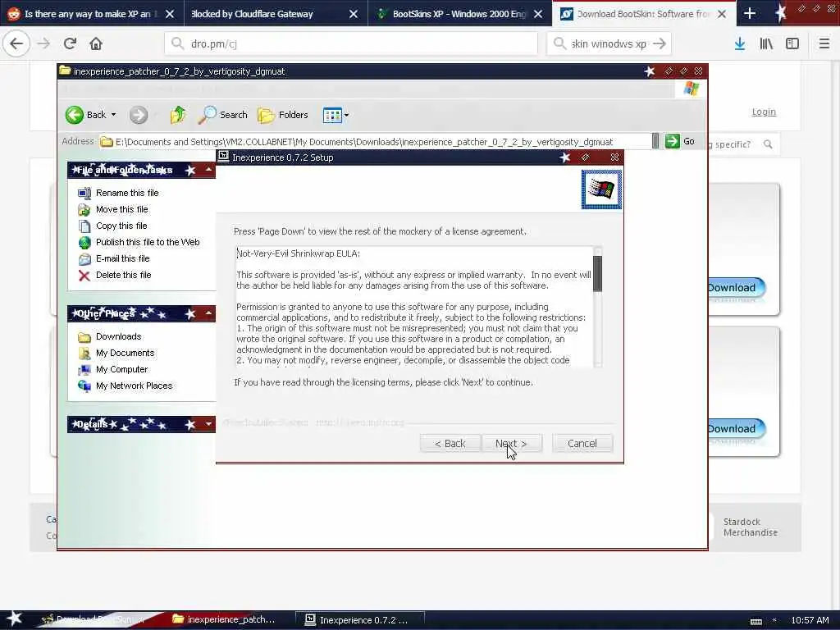Screen dimensions: 840x630
Task: Click the Rename this file icon
Action: pos(84,193)
